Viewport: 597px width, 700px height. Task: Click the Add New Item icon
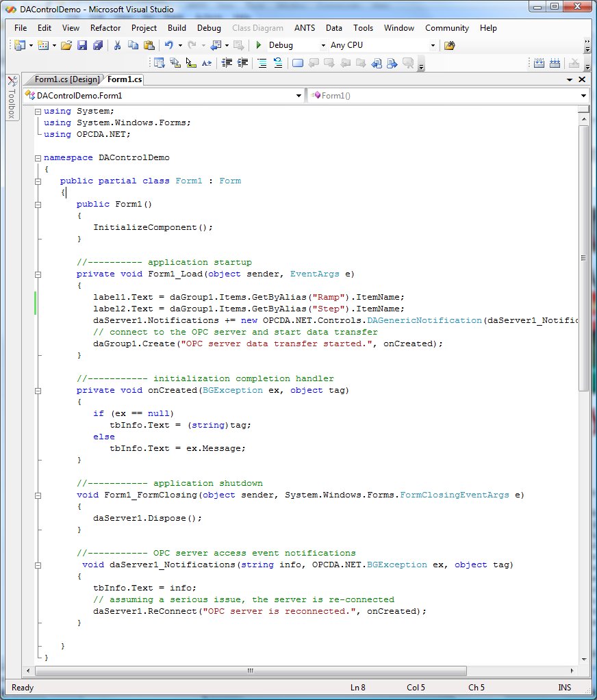coord(43,45)
